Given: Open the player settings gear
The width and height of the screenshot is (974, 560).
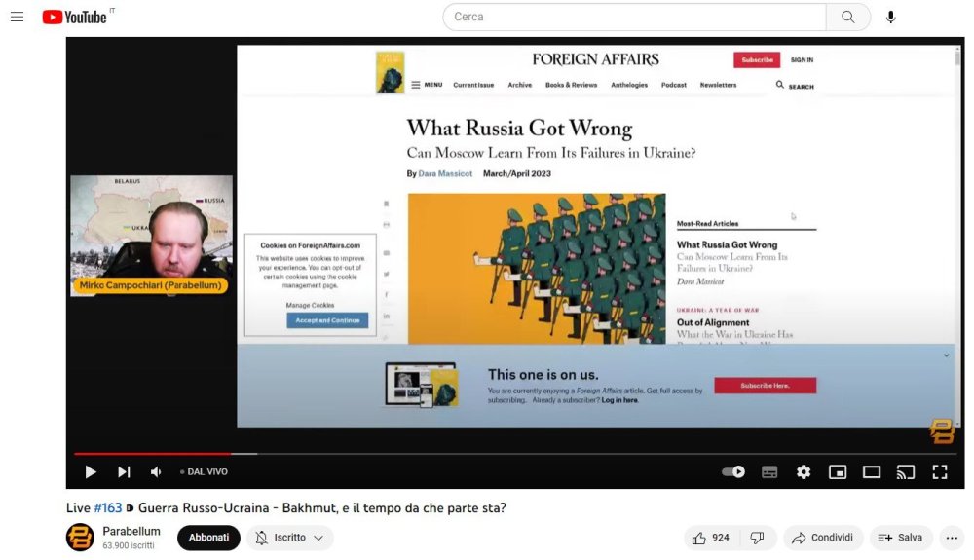Looking at the screenshot, I should [804, 472].
